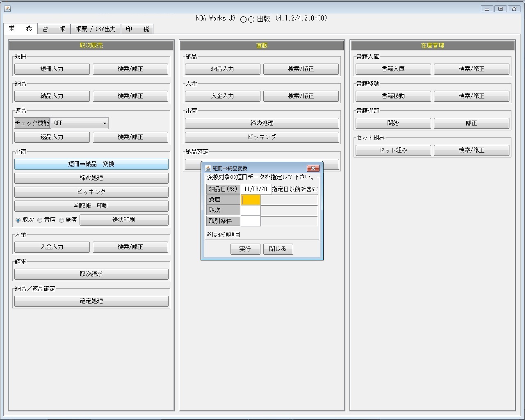
Task: Click the 取引条件 code input field
Action: 251,221
